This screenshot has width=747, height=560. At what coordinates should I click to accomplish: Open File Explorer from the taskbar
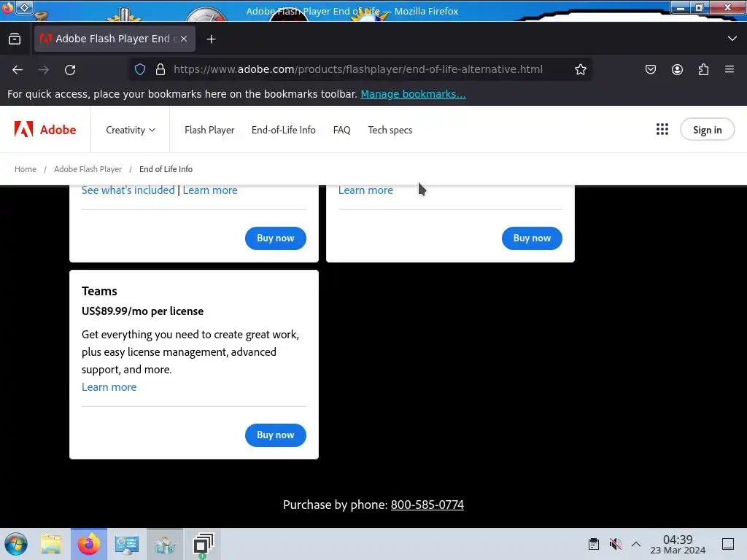[51, 544]
